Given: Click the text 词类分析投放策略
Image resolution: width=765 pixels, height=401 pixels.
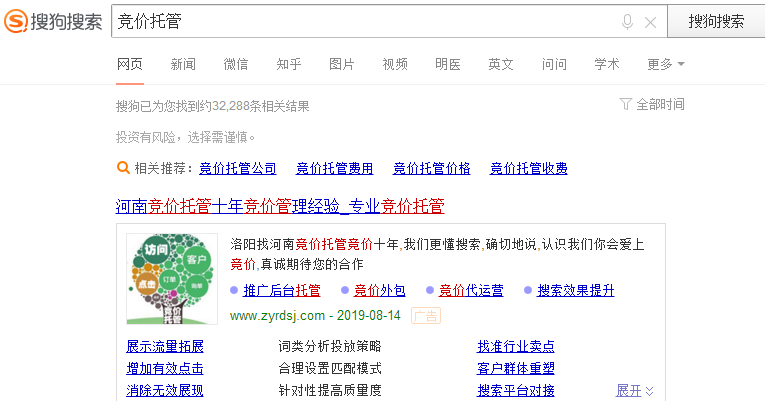Looking at the screenshot, I should coord(330,346).
